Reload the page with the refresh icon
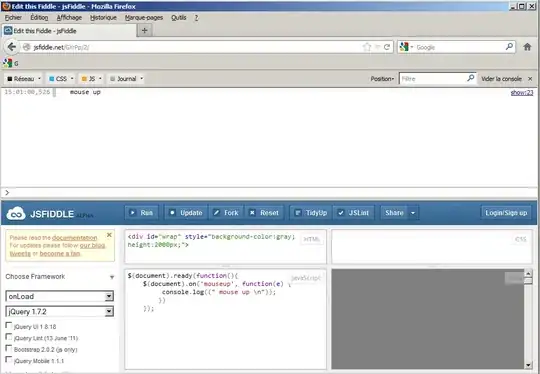Image resolution: width=540 pixels, height=374 pixels. pyautogui.click(x=387, y=47)
